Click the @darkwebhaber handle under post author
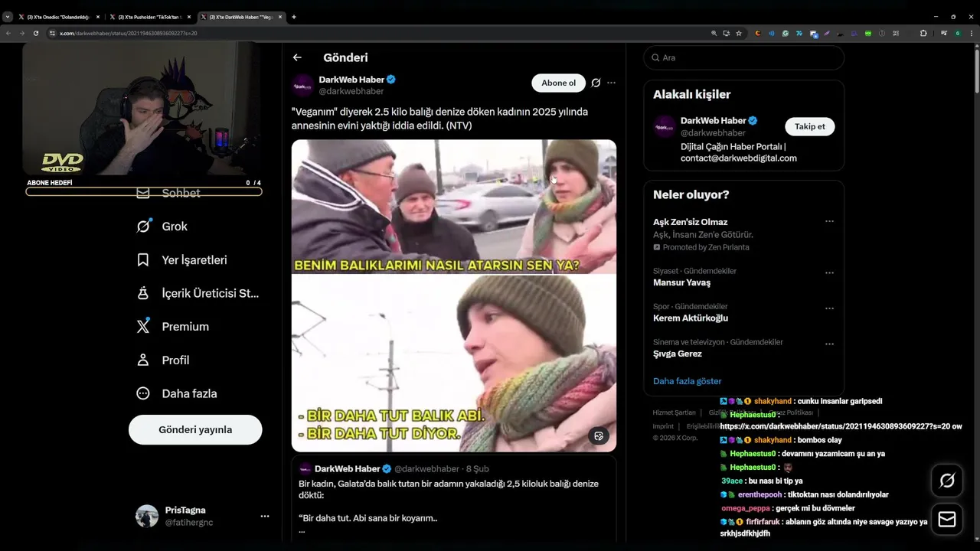The width and height of the screenshot is (980, 551). click(351, 91)
